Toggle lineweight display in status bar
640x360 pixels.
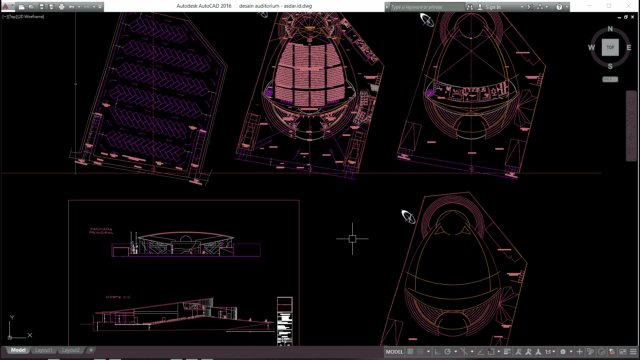click(507, 352)
